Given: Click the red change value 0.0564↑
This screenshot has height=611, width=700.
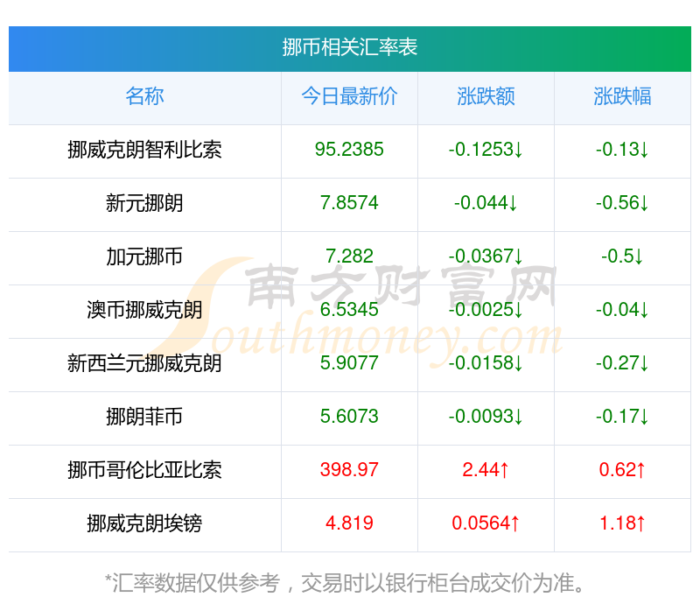Looking at the screenshot, I should pyautogui.click(x=486, y=523).
